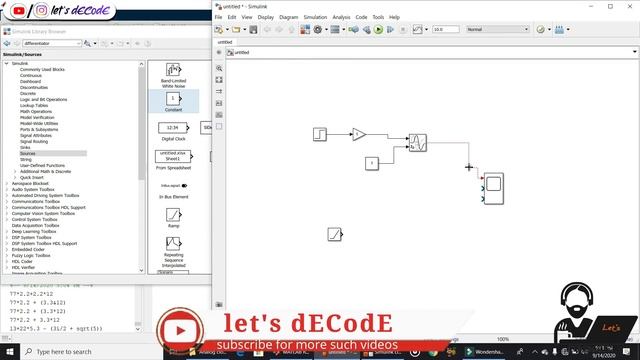Screen dimensions: 640x360
Task: Open the Analysis menu
Action: [x=341, y=17]
